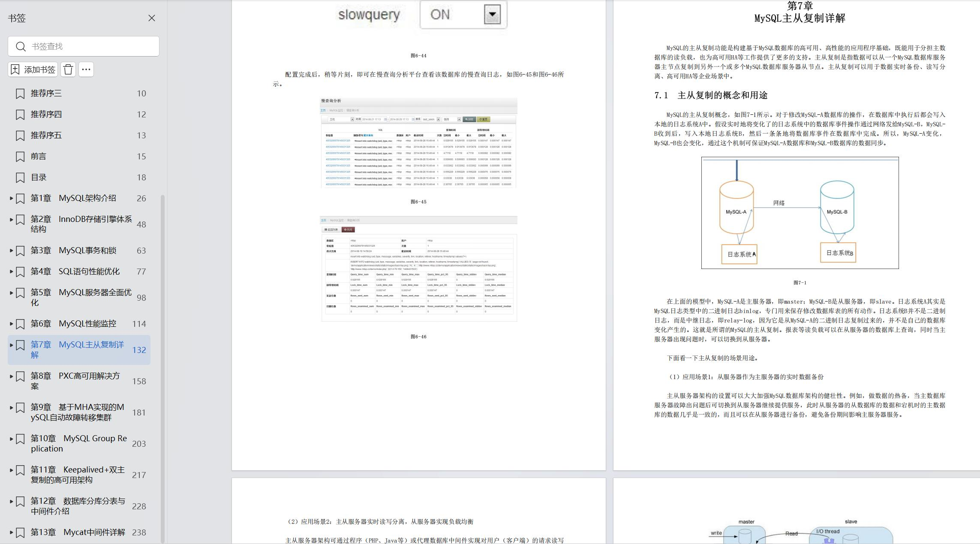Close the bookmarks panel
The width and height of the screenshot is (980, 544).
click(151, 18)
